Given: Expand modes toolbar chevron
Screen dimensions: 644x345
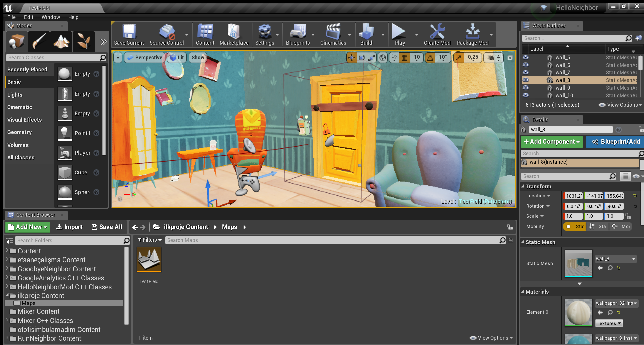Looking at the screenshot, I should pyautogui.click(x=103, y=42).
